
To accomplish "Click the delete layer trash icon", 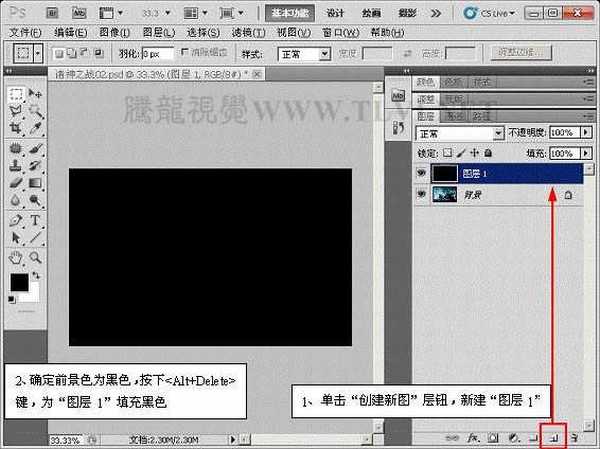I will click(x=574, y=438).
